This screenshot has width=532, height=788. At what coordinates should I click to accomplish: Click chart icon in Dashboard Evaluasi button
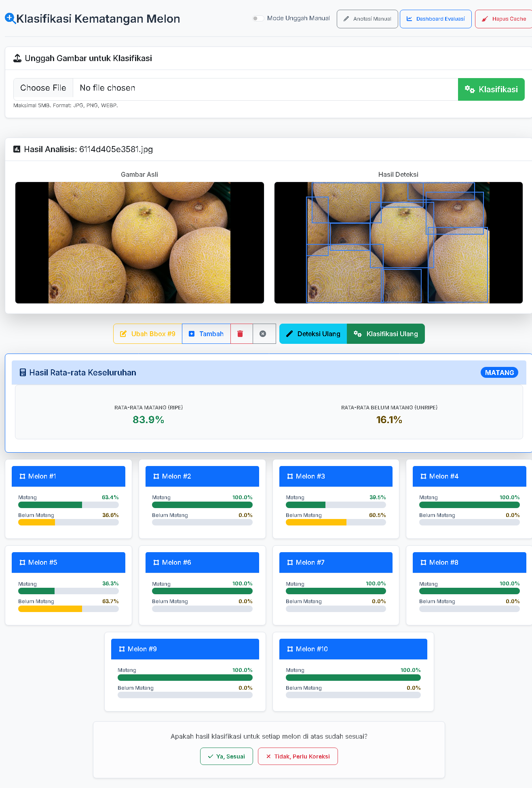tap(410, 19)
